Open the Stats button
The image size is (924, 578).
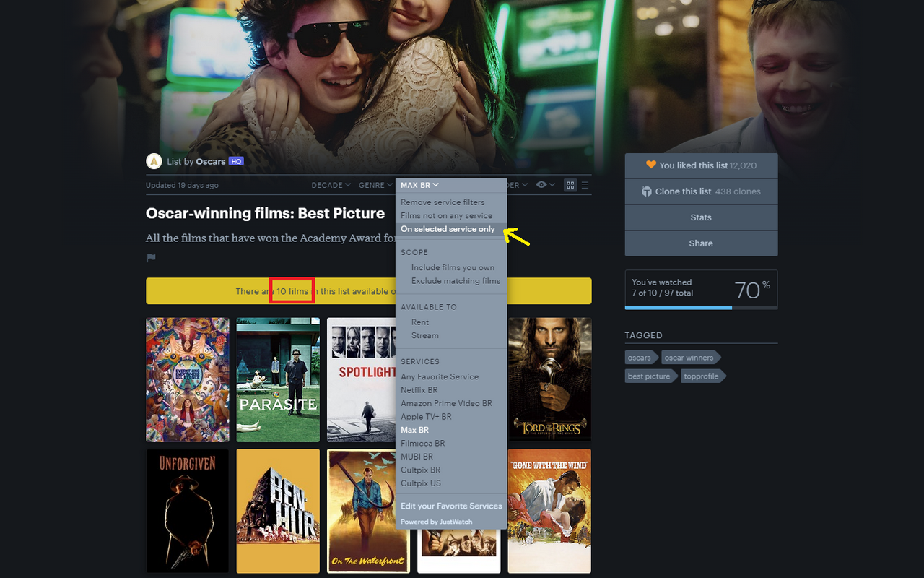(x=701, y=217)
